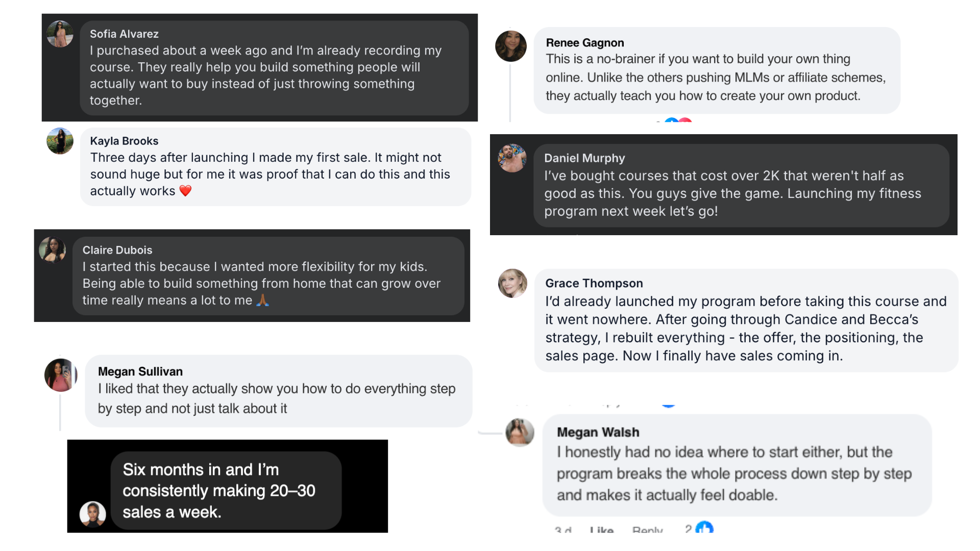Click the reaction icons below Renee Gagnon's comment
The height and width of the screenshot is (551, 980).
tap(678, 120)
